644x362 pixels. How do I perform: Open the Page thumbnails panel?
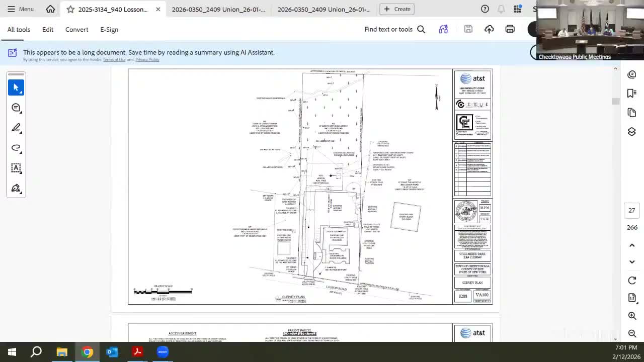pos(632,113)
